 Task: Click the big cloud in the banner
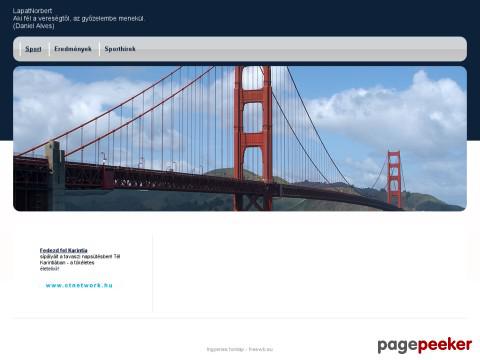click(x=393, y=113)
